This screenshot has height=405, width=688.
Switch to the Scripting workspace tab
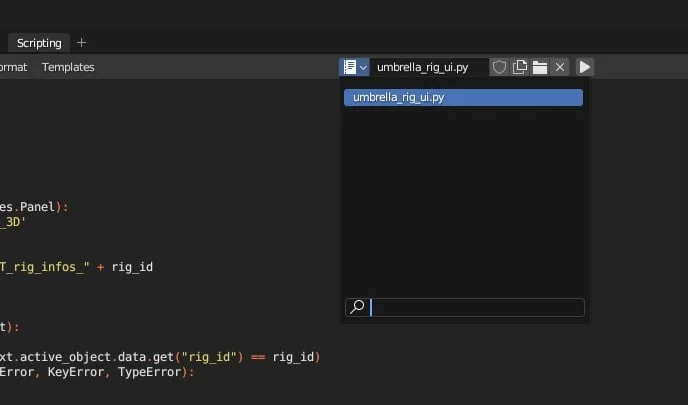point(39,43)
